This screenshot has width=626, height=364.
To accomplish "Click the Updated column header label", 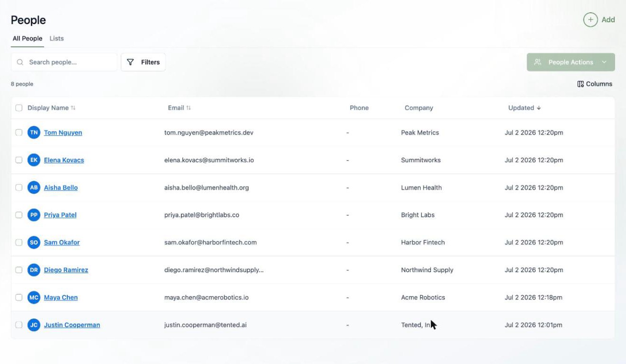I will click(521, 108).
